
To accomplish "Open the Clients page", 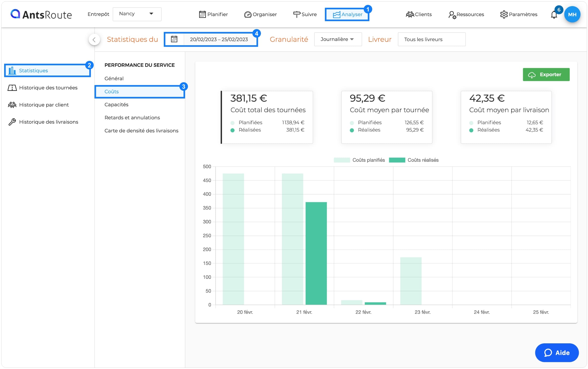I will pos(418,14).
